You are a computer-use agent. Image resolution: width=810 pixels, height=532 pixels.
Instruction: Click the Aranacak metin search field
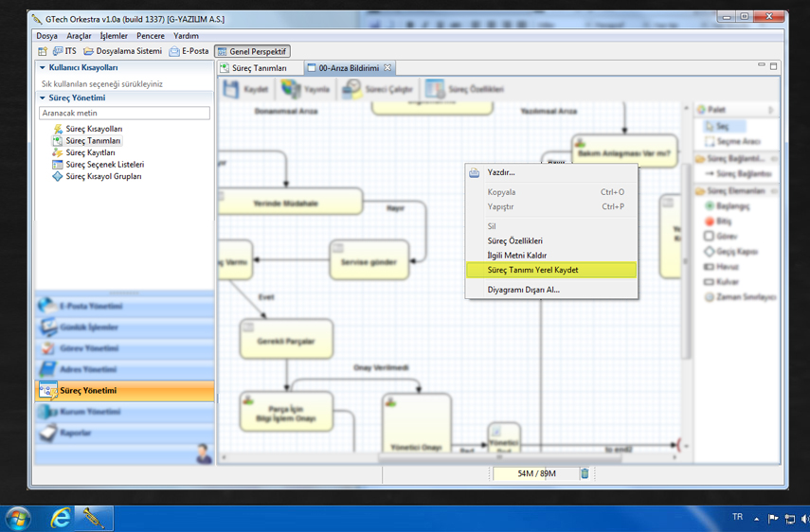click(x=124, y=113)
